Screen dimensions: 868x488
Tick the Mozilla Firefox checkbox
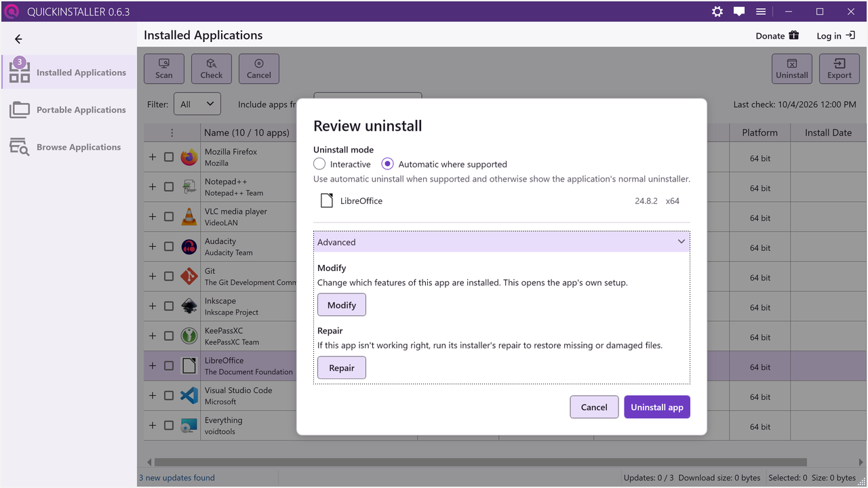pos(169,157)
